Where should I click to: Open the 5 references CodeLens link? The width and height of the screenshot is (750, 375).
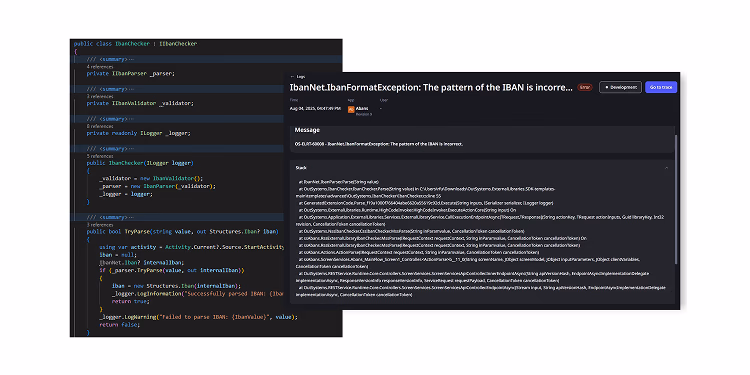[x=100, y=156]
